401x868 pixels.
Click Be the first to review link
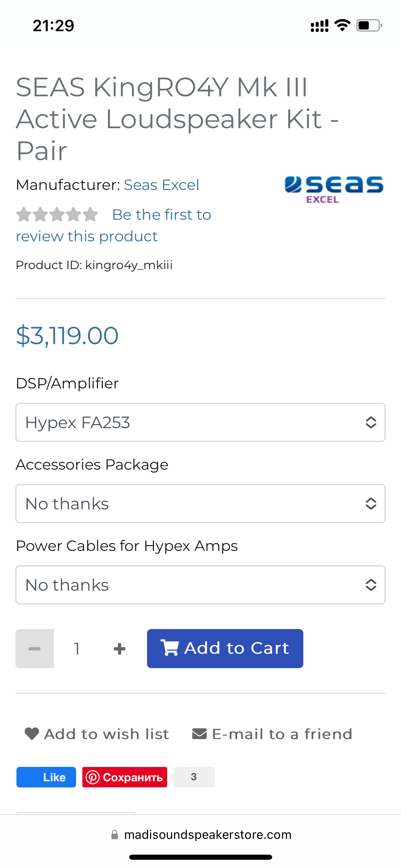pos(161,215)
